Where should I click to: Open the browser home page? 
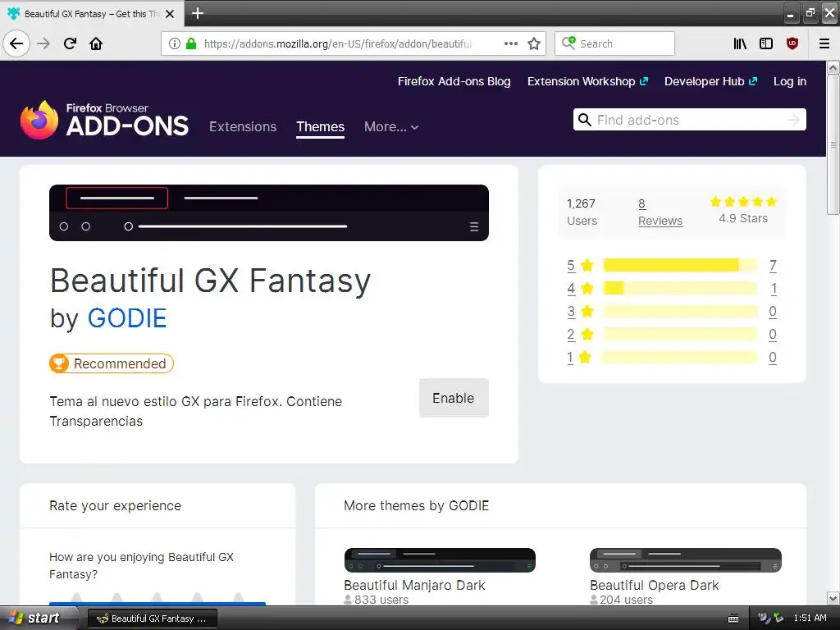click(96, 43)
